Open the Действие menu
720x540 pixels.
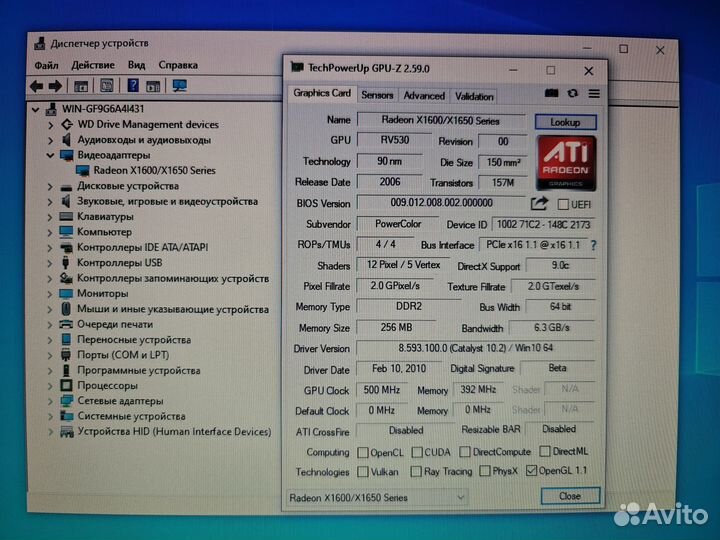coord(93,65)
